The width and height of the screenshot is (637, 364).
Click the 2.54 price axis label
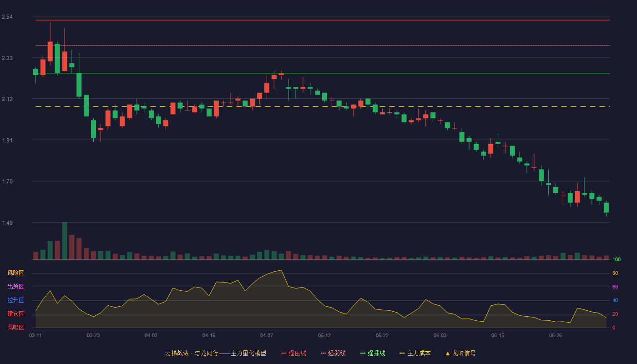[x=7, y=17]
